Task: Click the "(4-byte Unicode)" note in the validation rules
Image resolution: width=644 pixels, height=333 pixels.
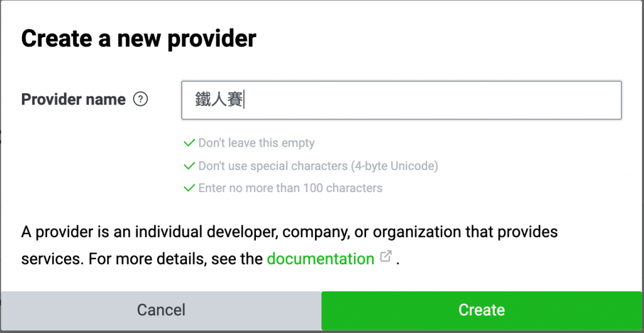Action: point(394,166)
